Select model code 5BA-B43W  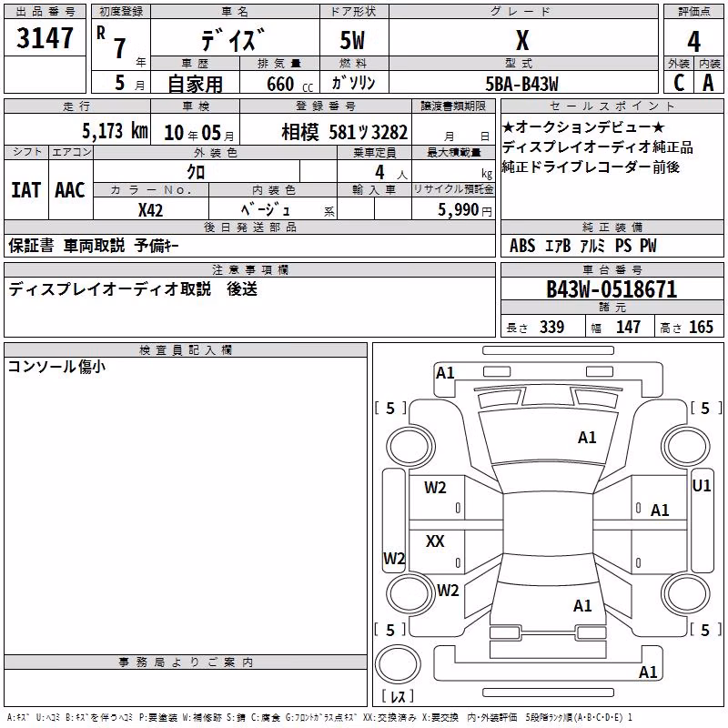point(521,84)
